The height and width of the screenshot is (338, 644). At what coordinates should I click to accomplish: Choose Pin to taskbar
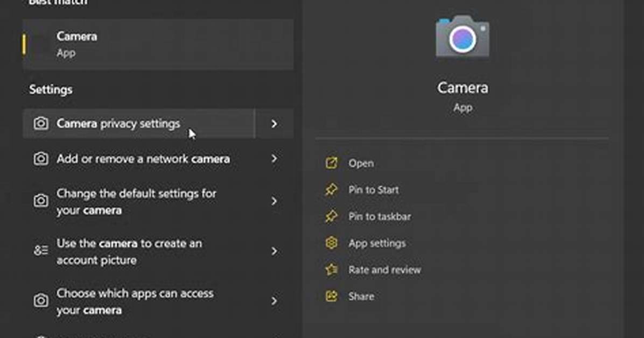(x=380, y=216)
